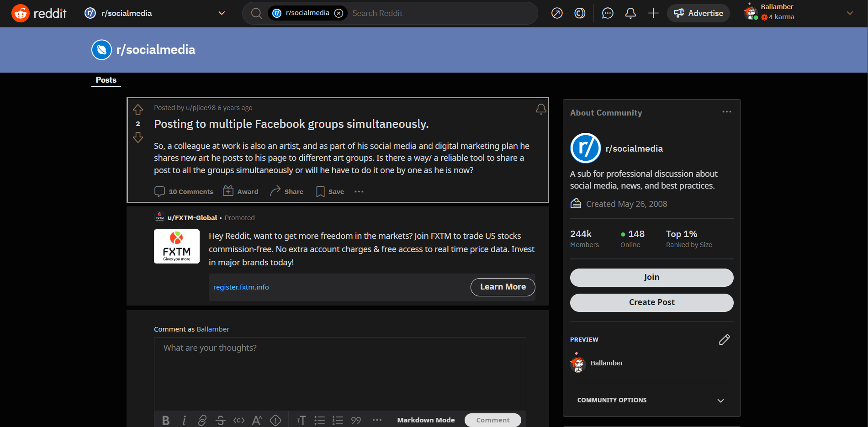The height and width of the screenshot is (427, 868).
Task: Toggle Heading formatting
Action: point(301,420)
